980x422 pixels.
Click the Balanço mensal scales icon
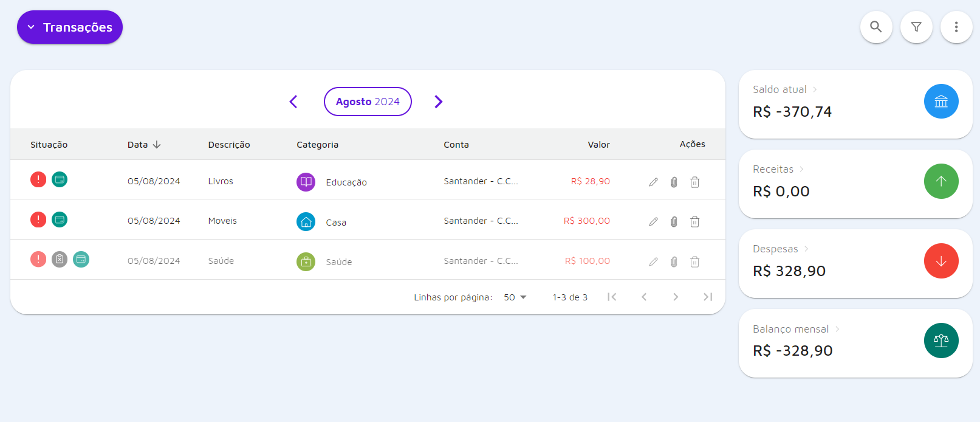pos(941,341)
